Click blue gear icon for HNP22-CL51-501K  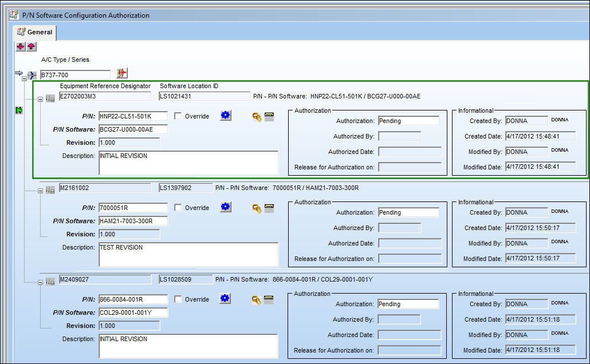(225, 116)
